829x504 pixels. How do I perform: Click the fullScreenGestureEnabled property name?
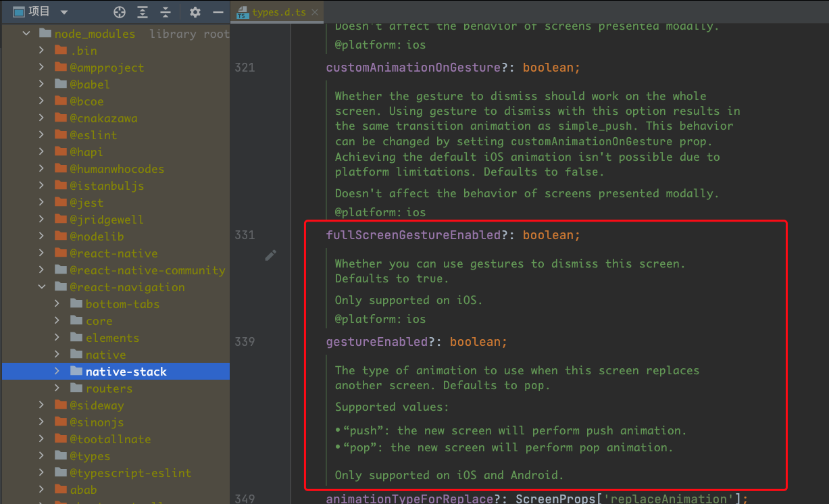click(x=413, y=235)
